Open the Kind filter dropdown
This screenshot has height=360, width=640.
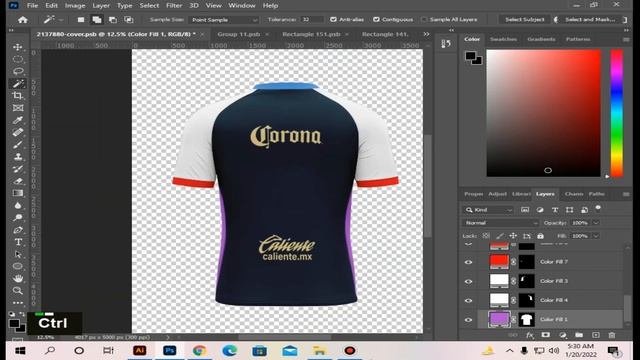tap(488, 210)
